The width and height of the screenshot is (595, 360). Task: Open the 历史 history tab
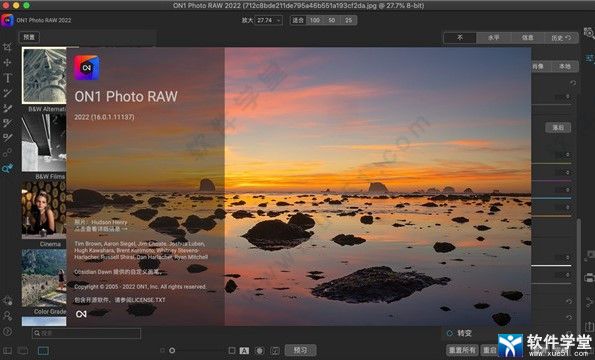coord(561,38)
